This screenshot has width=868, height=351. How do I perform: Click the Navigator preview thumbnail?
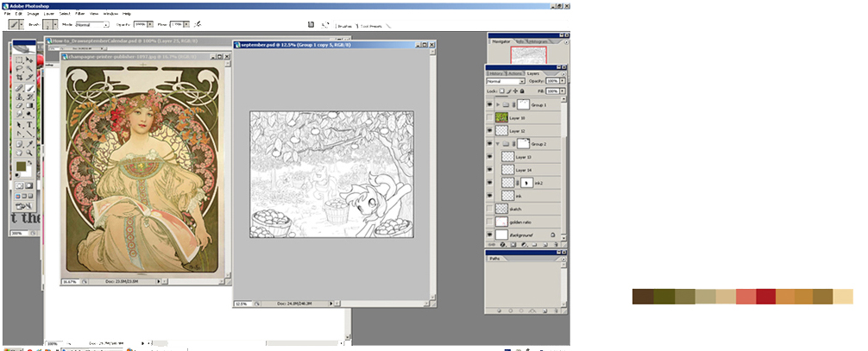pos(529,54)
